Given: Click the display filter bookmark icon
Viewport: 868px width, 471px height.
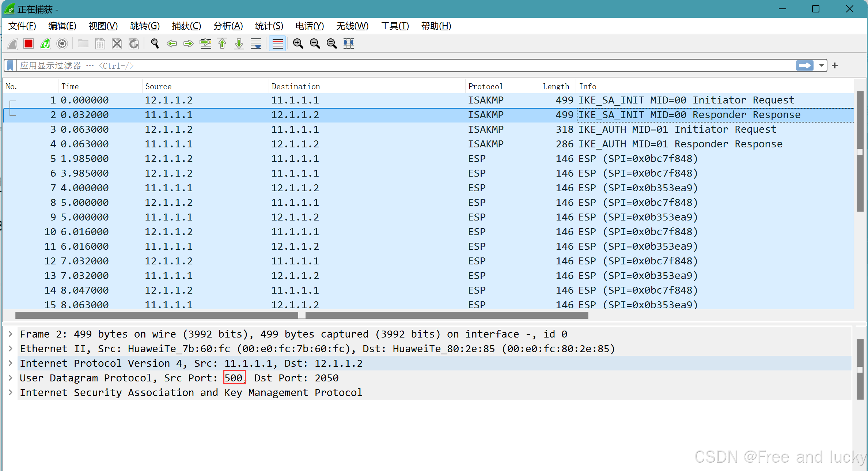Looking at the screenshot, I should tap(10, 66).
